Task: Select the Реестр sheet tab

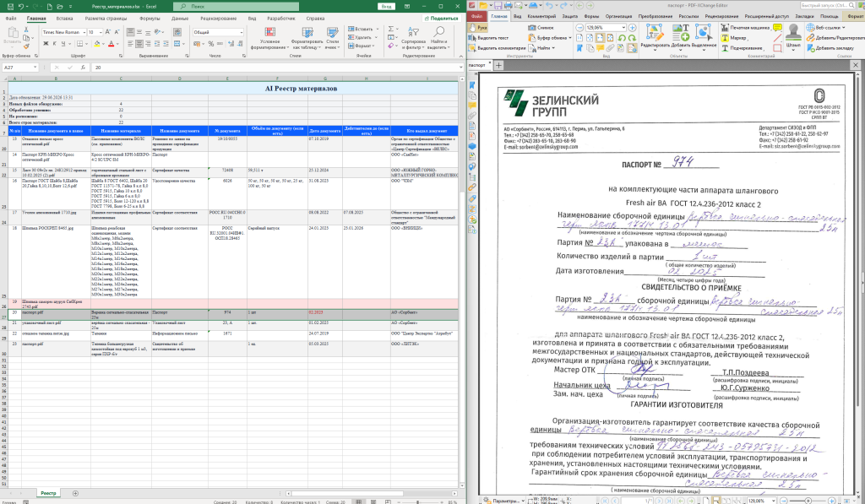Action: point(48,493)
